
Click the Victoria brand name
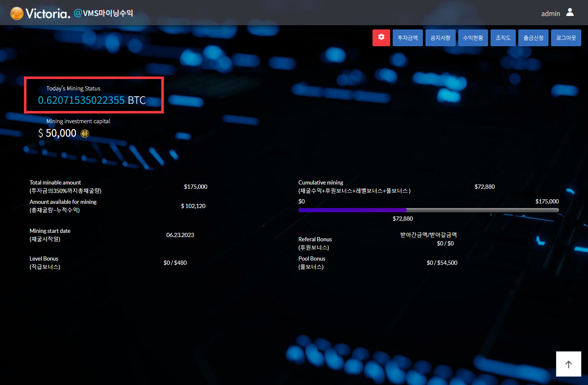47,13
